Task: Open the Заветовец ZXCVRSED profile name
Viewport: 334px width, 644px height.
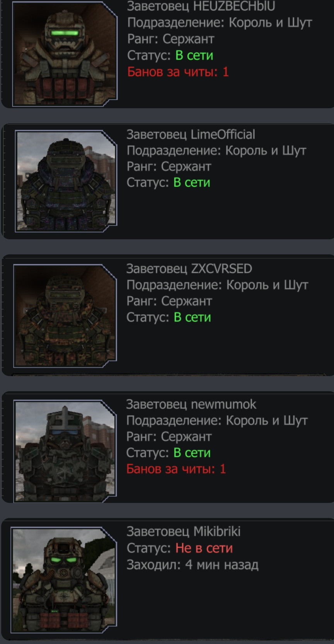Action: [x=189, y=268]
